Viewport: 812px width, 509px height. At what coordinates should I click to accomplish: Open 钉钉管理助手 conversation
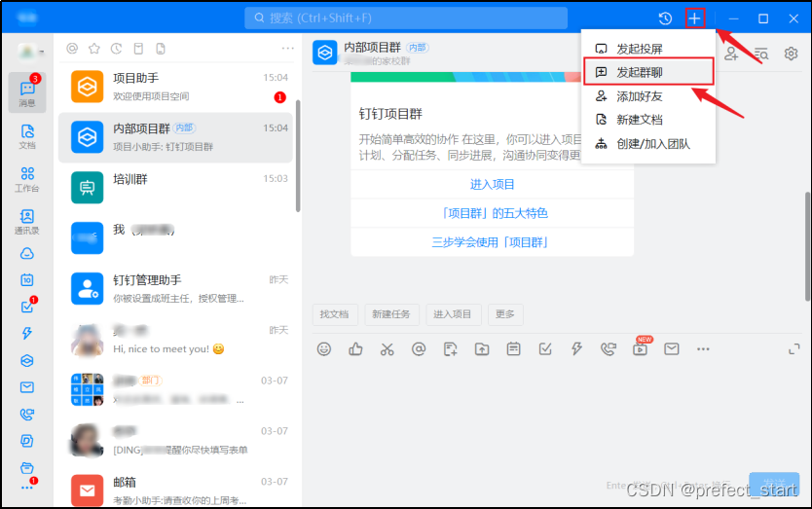coord(175,289)
